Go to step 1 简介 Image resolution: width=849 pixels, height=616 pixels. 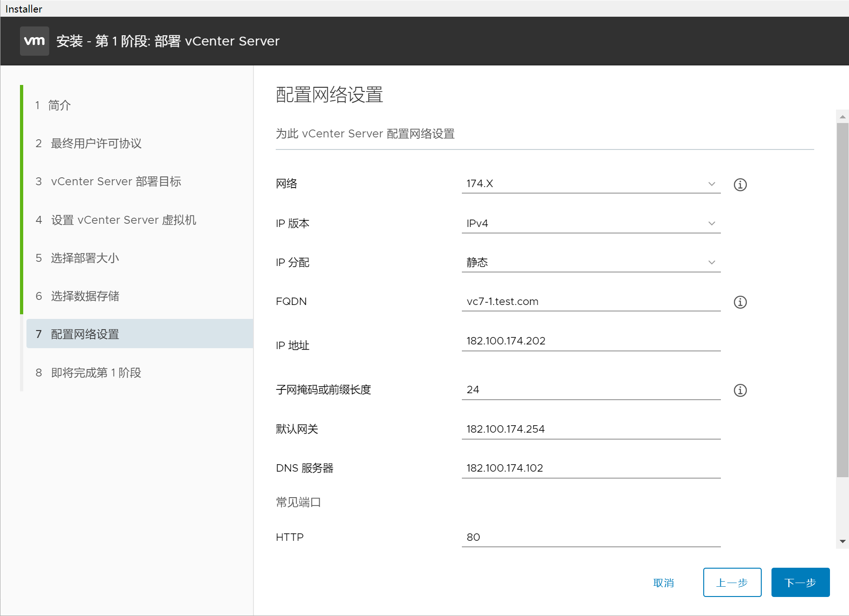[x=59, y=105]
